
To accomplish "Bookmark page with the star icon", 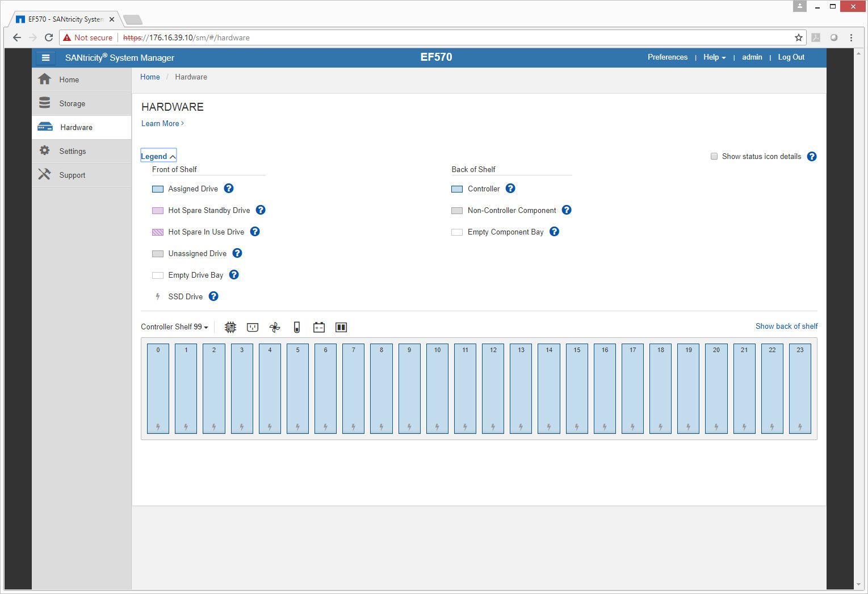I will 799,37.
